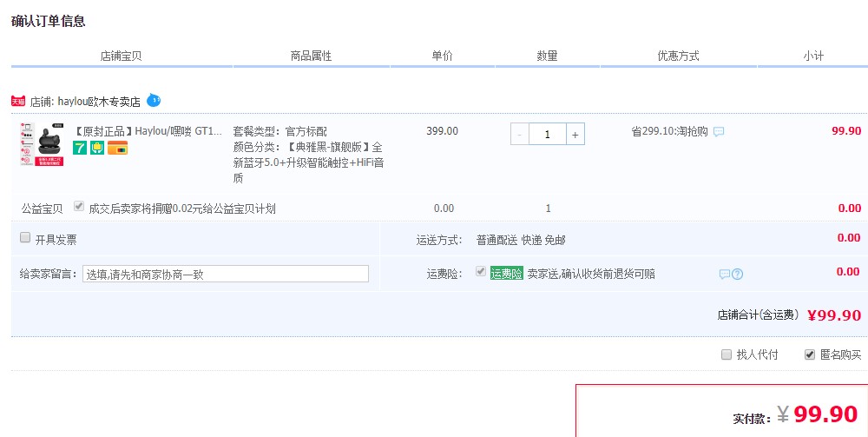Decrease quantity with the minus button

[519, 134]
